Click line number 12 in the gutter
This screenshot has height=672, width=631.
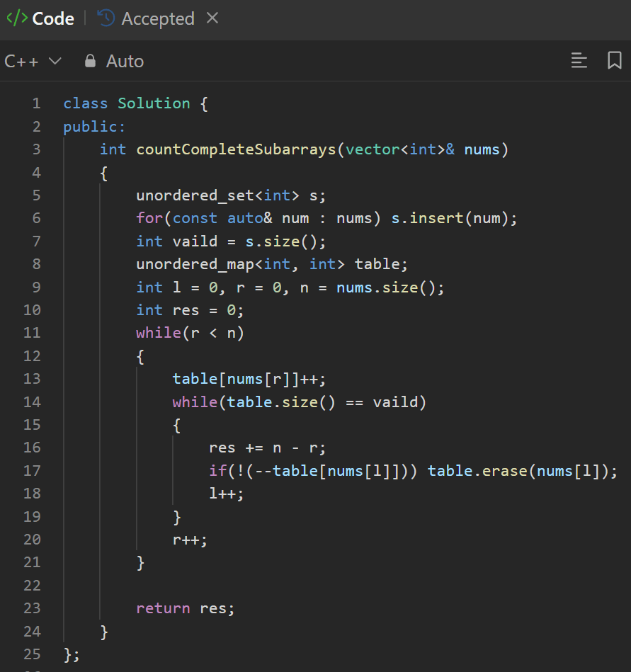point(33,355)
